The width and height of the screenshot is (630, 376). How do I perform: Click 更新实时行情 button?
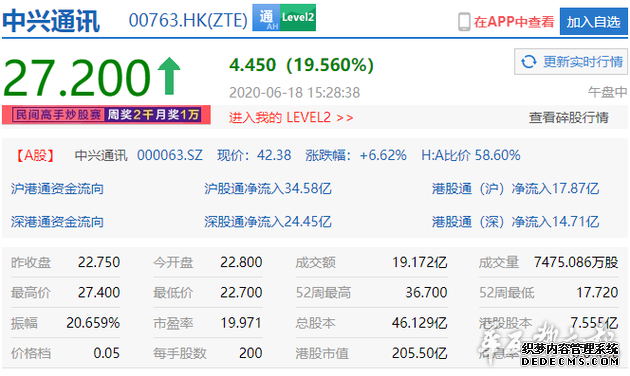[x=571, y=62]
